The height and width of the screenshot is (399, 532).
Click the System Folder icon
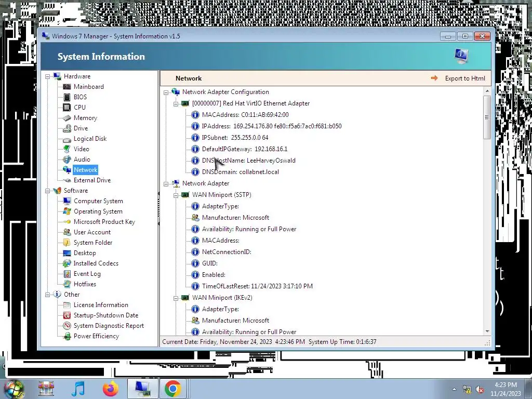(x=67, y=243)
